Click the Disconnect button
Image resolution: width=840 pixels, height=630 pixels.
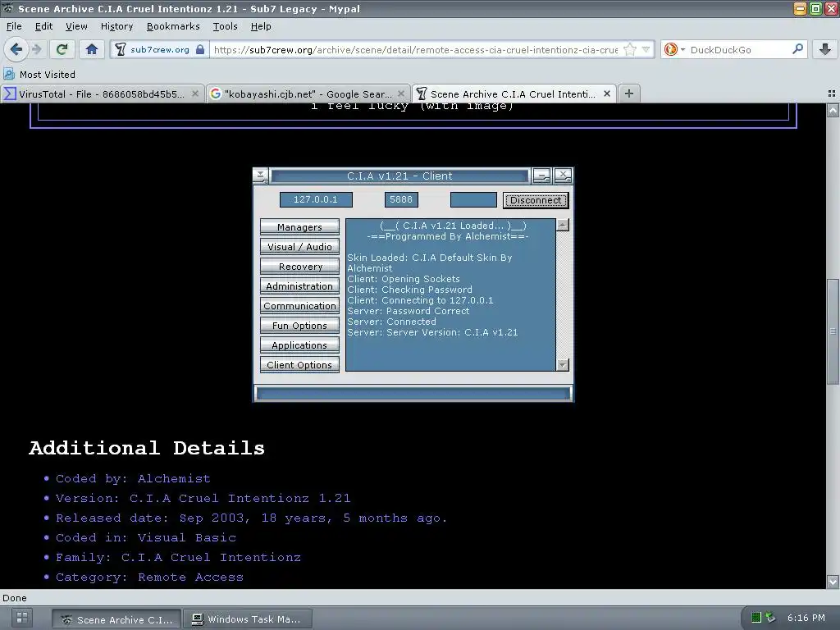tap(536, 200)
